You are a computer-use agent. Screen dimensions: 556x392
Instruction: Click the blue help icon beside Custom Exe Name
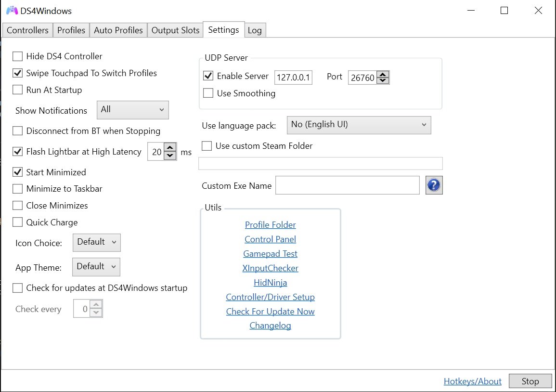(434, 185)
